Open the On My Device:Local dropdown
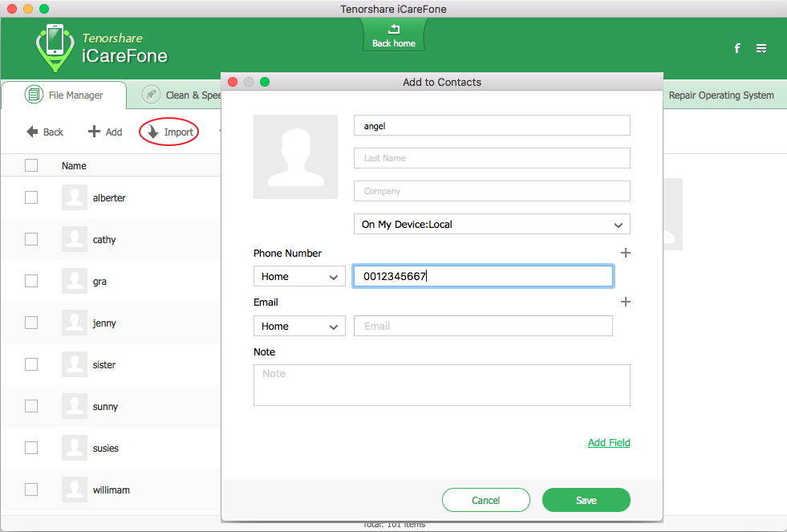The height and width of the screenshot is (532, 787). (492, 225)
